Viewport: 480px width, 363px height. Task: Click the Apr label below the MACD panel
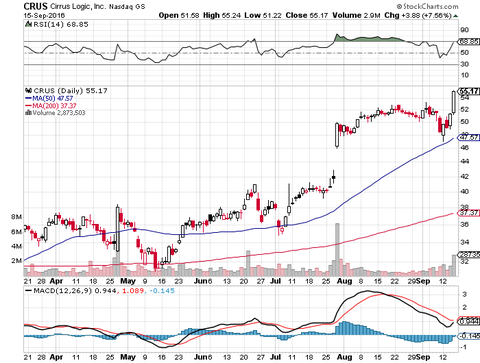56,357
